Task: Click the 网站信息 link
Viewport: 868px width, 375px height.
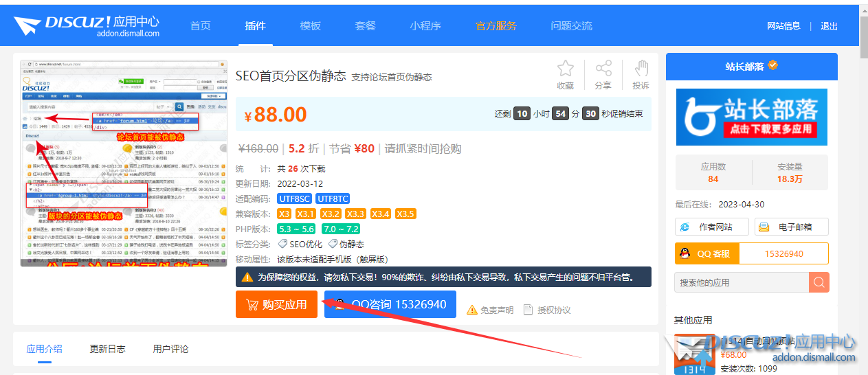Action: (x=783, y=26)
